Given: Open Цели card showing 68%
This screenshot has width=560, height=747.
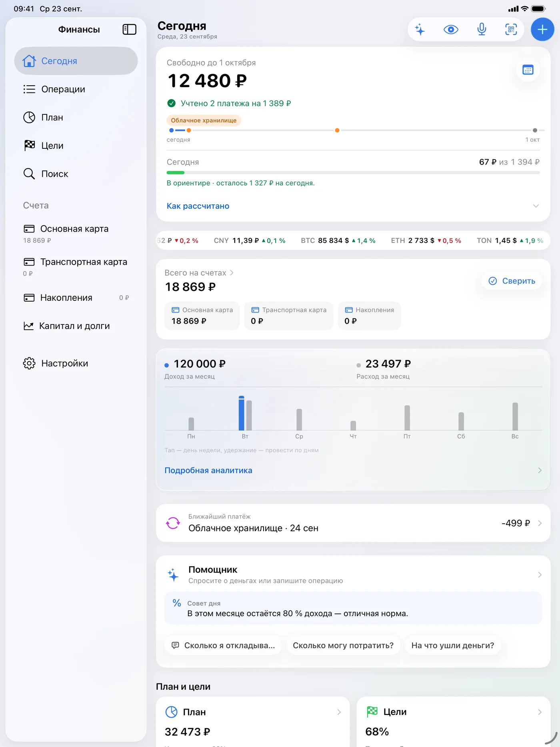Looking at the screenshot, I should pos(454,721).
